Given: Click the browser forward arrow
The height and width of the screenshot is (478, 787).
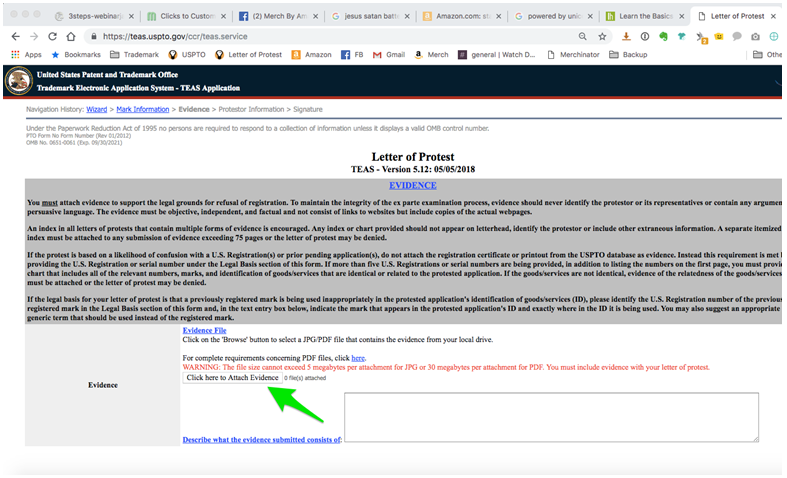Looking at the screenshot, I should click(x=34, y=36).
